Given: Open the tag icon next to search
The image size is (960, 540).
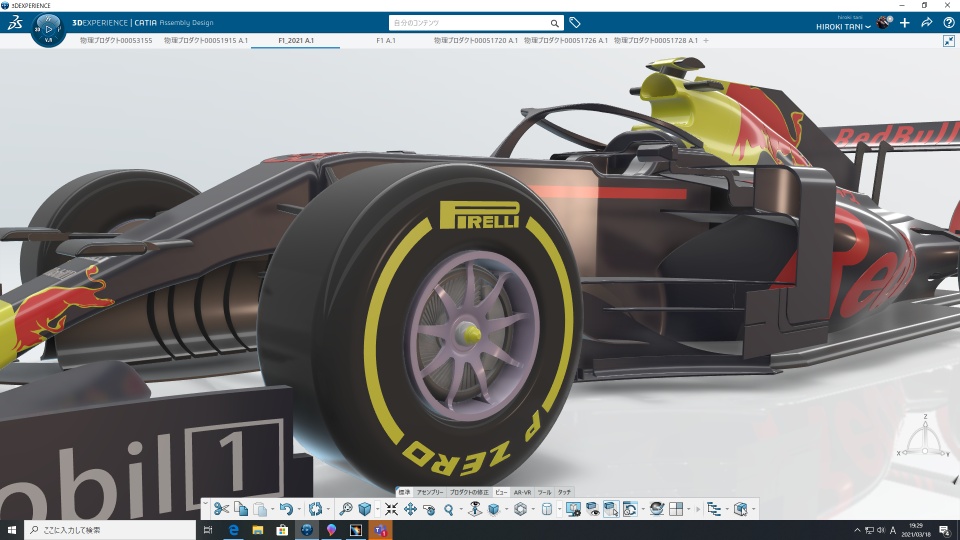Looking at the screenshot, I should (574, 23).
